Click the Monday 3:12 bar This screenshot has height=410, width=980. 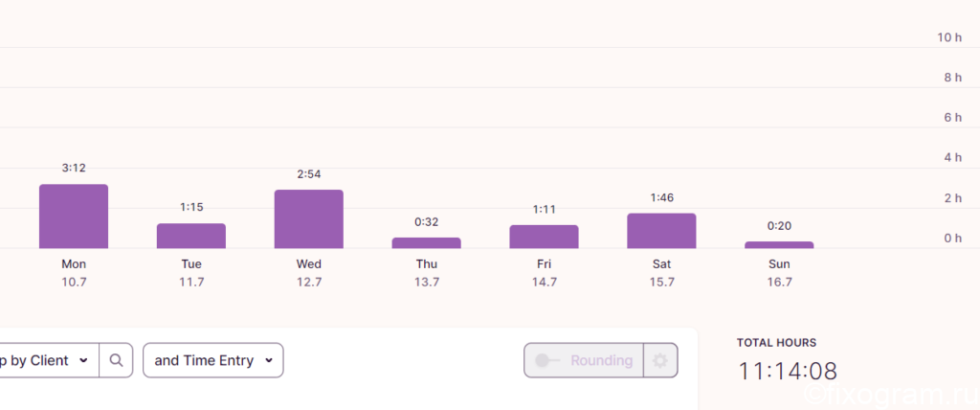(x=74, y=216)
